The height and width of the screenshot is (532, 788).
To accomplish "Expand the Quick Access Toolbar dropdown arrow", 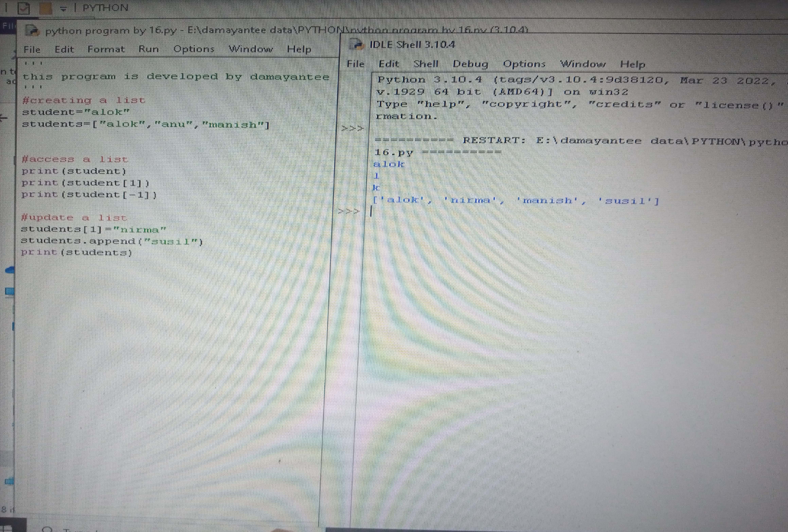I will 63,8.
